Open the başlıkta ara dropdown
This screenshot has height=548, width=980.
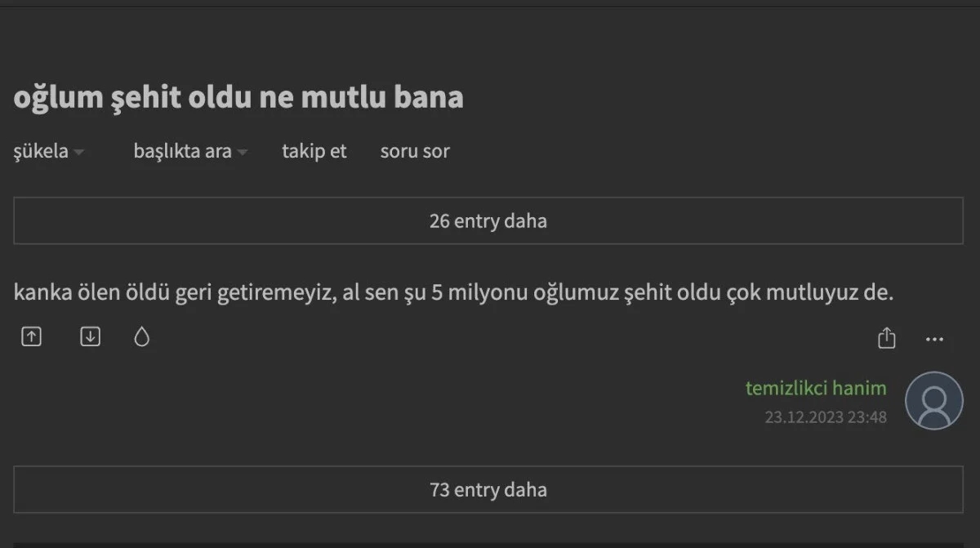click(182, 151)
